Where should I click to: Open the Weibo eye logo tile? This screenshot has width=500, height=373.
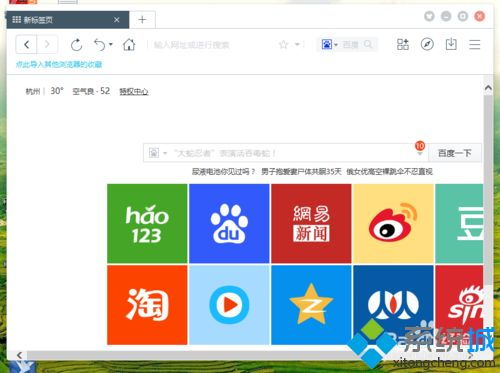click(x=393, y=224)
